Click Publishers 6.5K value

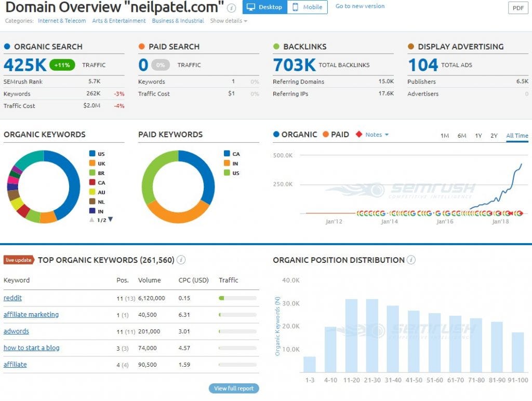522,82
